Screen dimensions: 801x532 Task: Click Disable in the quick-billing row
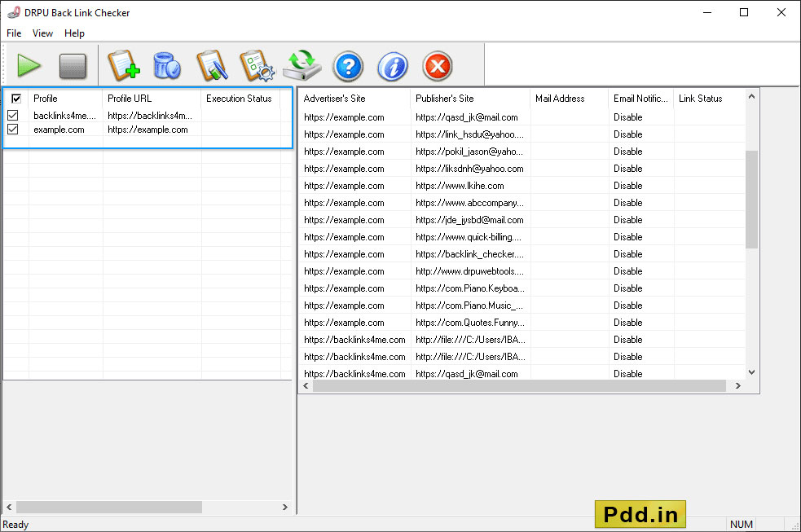627,237
